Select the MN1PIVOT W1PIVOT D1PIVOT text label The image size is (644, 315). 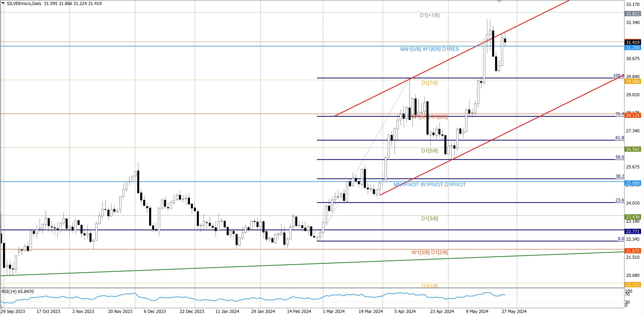(429, 185)
